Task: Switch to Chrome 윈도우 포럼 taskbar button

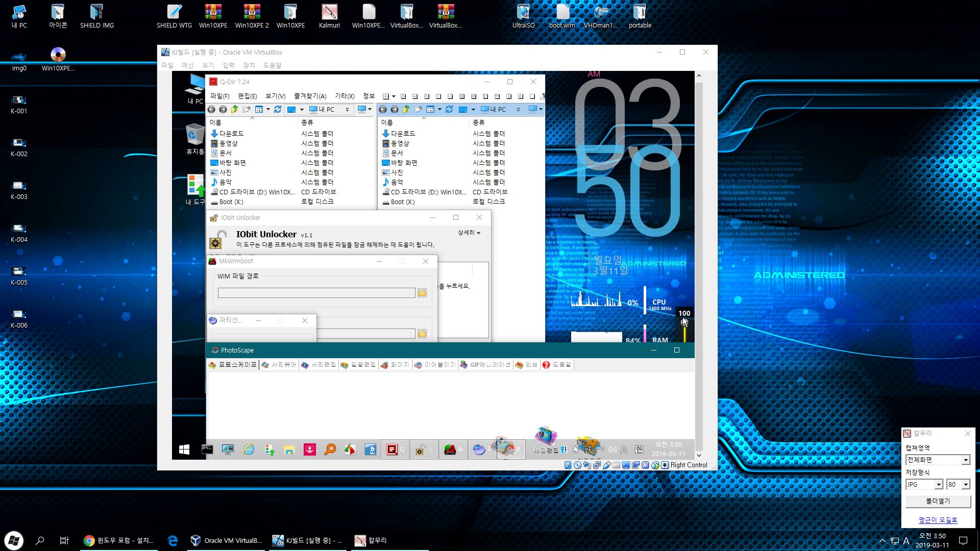Action: (x=119, y=540)
